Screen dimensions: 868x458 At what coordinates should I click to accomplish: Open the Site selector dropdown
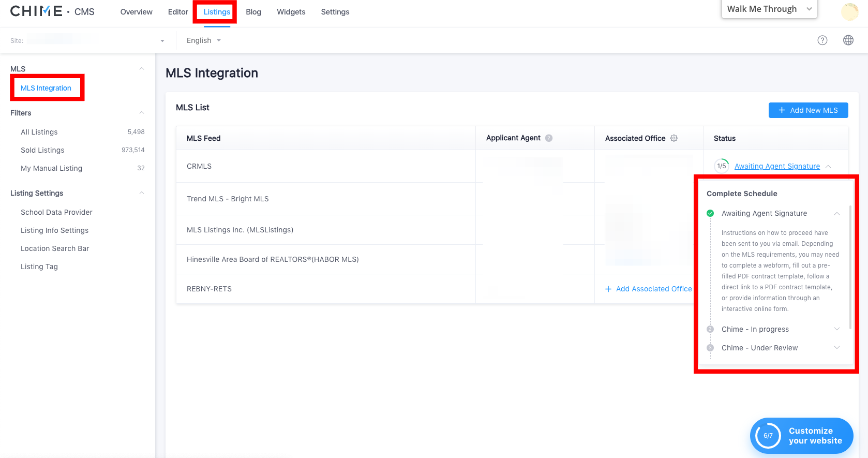[x=162, y=41]
